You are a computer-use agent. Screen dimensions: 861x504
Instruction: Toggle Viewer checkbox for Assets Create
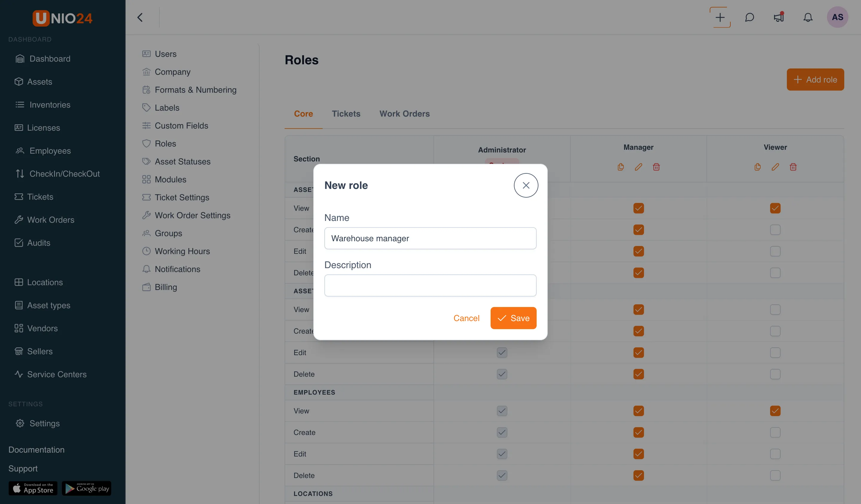[x=775, y=230]
